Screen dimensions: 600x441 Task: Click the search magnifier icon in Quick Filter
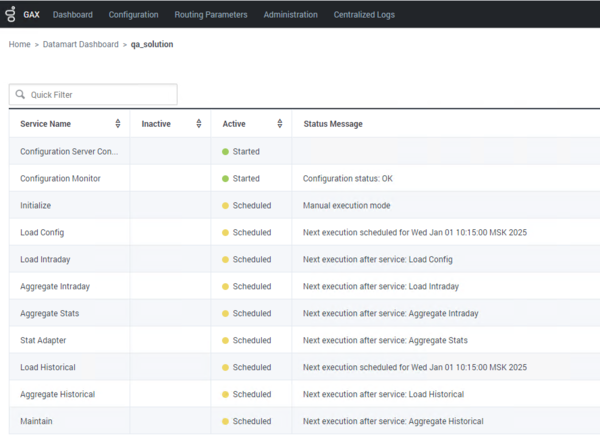coord(20,94)
